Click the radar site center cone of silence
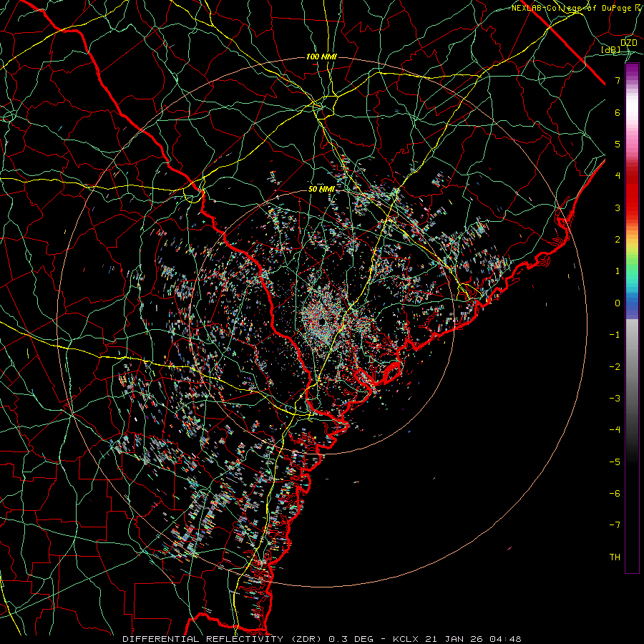This screenshot has height=644, width=644. click(321, 321)
